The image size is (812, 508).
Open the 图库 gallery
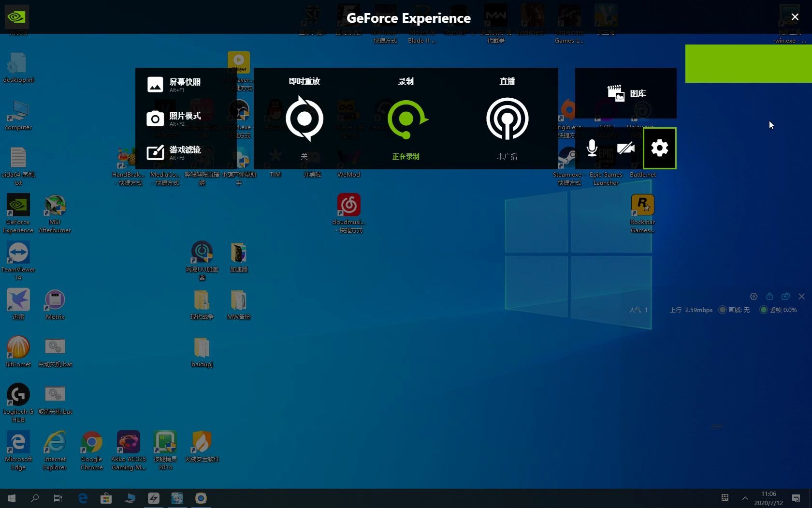(x=626, y=93)
